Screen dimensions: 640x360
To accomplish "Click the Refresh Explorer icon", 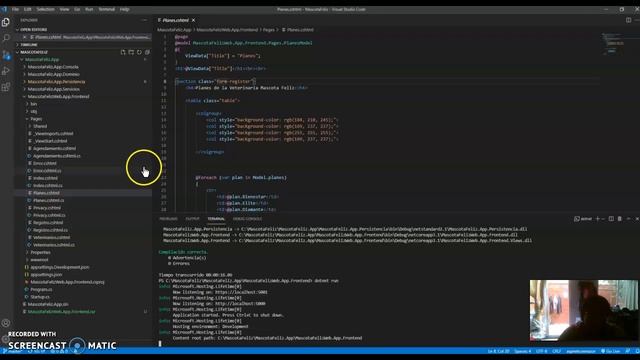I will click(x=139, y=52).
